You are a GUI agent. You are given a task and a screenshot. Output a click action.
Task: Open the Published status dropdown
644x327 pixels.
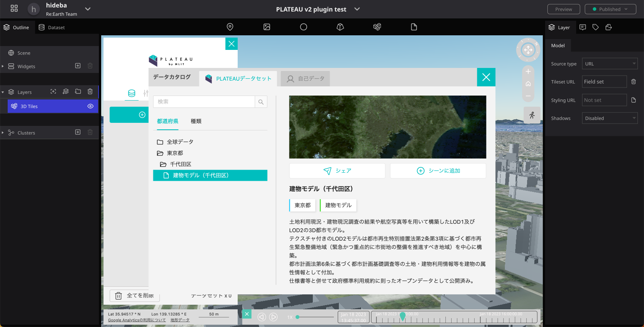[x=610, y=9]
